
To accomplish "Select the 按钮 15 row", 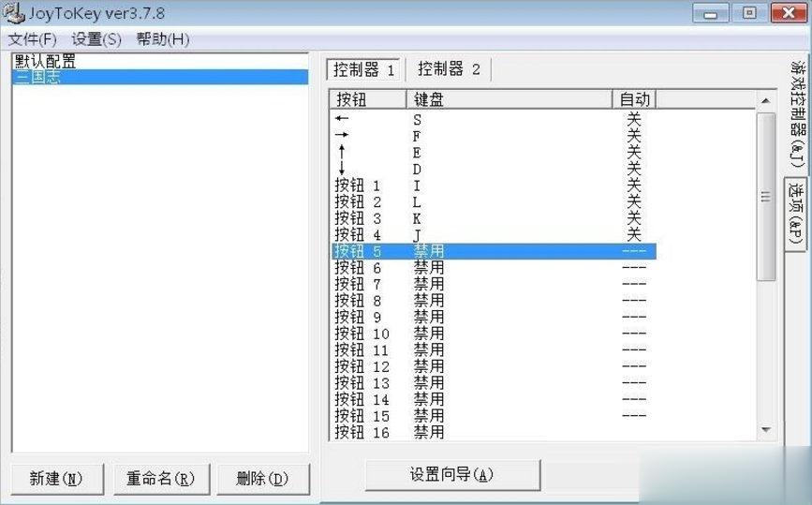I will tap(494, 416).
